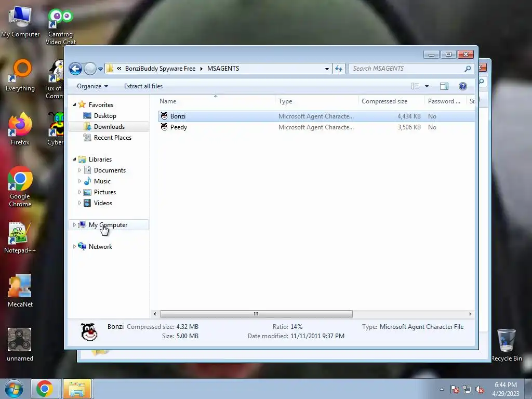Viewport: 532px width, 399px height.
Task: Launch Firefox from desktop
Action: coord(20,129)
